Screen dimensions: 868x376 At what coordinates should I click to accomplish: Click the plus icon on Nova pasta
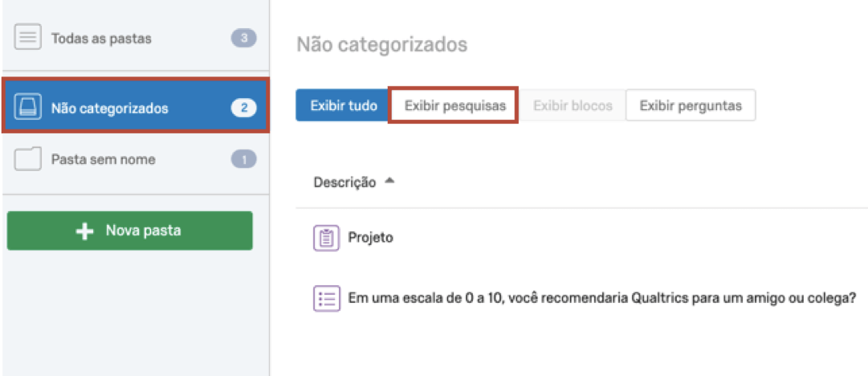(x=84, y=231)
